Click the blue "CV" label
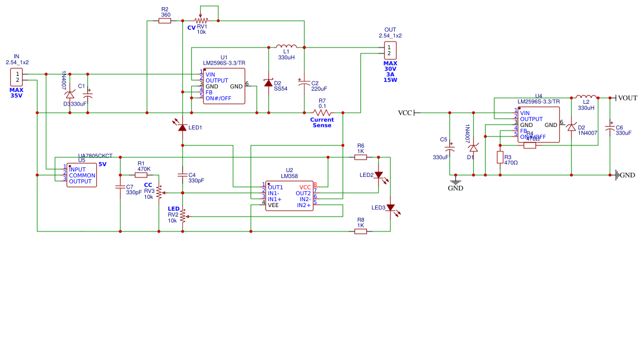Viewport: 644px width, 359px height. coord(191,28)
